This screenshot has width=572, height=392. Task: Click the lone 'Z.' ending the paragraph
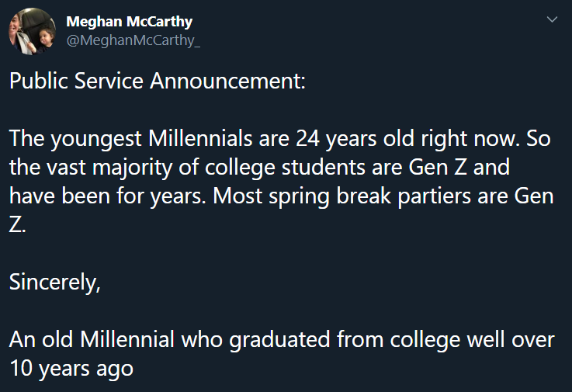click(17, 224)
